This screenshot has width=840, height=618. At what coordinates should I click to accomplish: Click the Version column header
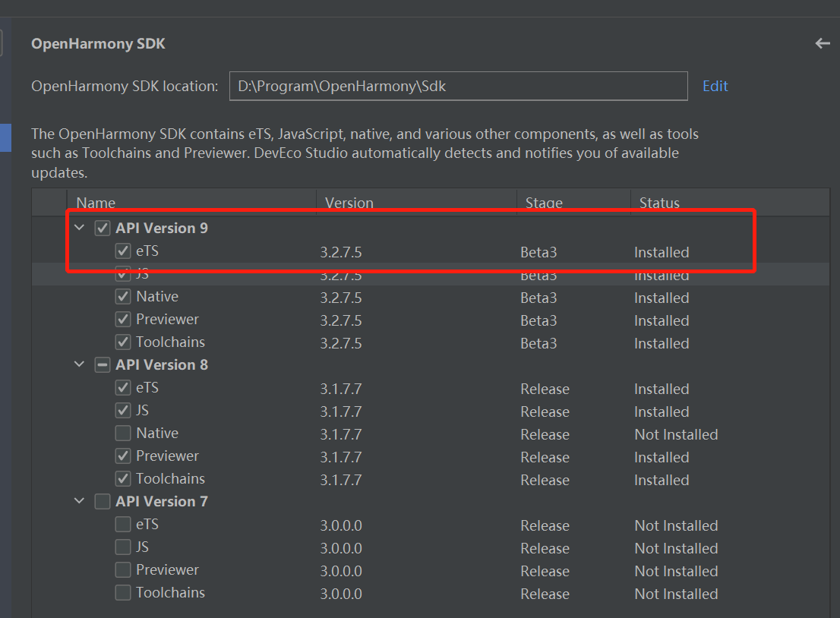click(x=416, y=203)
